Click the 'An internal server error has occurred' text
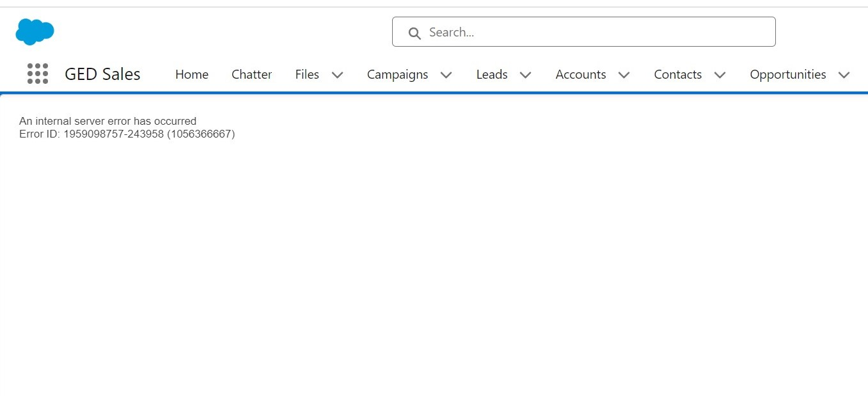The image size is (868, 396). [x=108, y=121]
